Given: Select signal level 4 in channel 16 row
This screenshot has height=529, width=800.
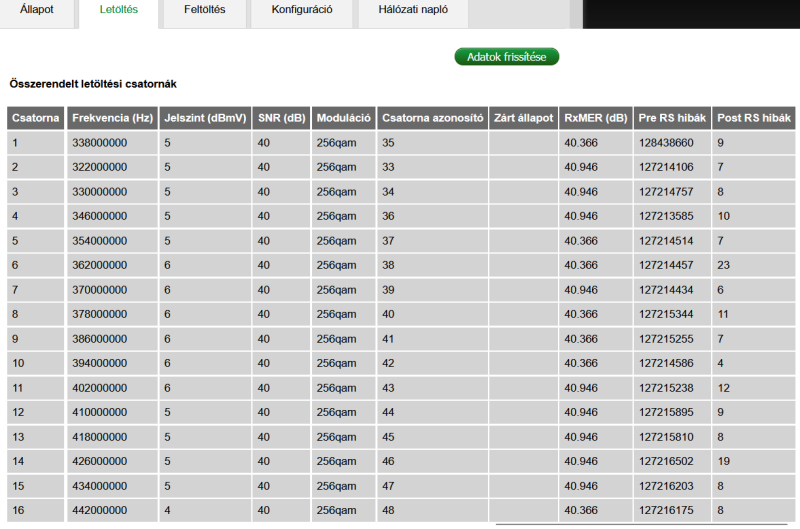Looking at the screenshot, I should (205, 510).
